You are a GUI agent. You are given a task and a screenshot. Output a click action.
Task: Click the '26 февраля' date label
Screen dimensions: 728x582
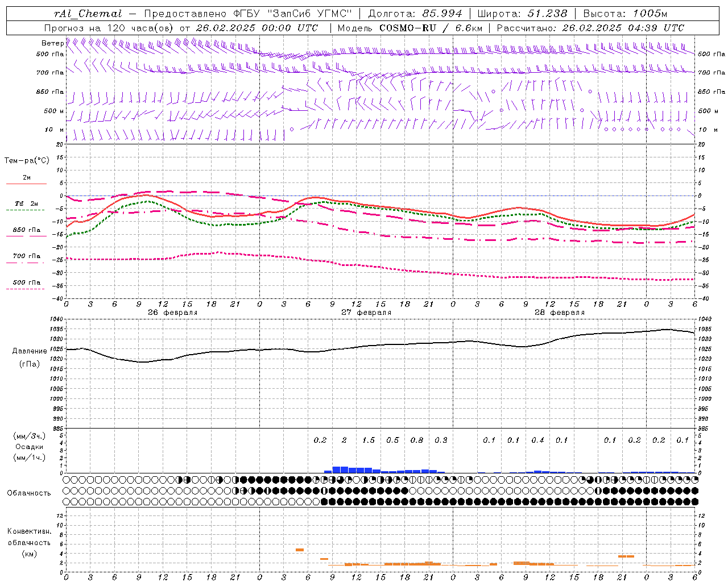(x=173, y=313)
